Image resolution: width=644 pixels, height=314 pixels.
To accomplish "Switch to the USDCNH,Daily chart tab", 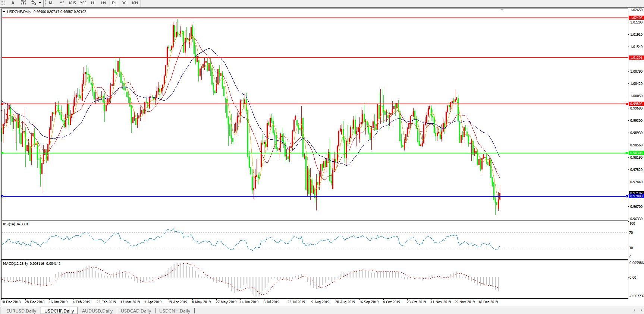I will [175, 311].
